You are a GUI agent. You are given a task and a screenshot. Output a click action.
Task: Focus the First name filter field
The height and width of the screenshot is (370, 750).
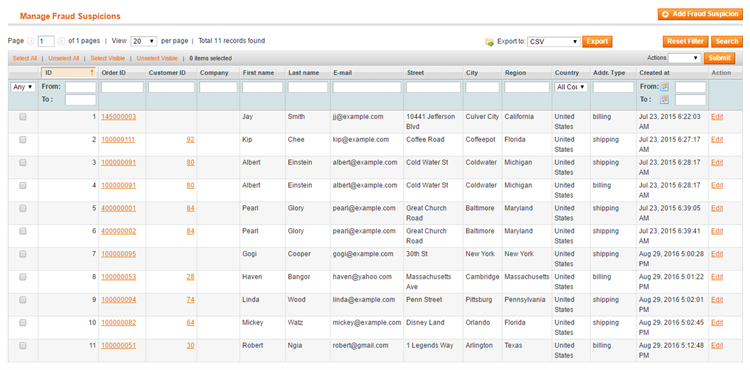262,87
